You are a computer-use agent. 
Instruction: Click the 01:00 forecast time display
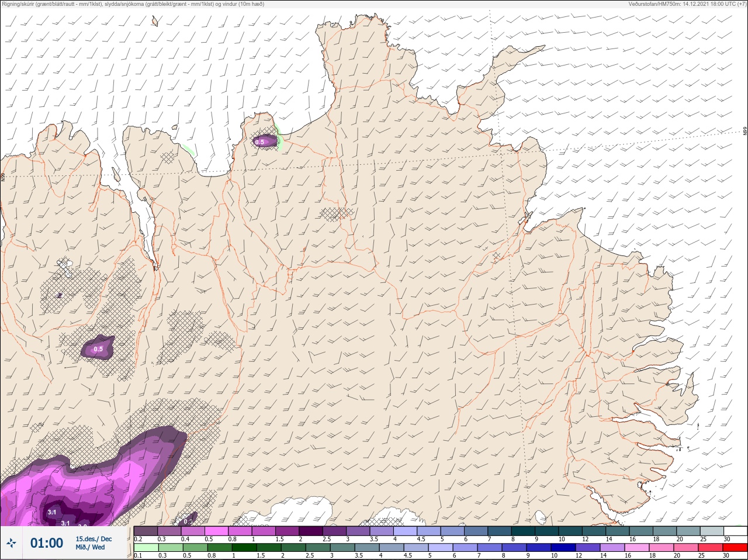click(47, 543)
